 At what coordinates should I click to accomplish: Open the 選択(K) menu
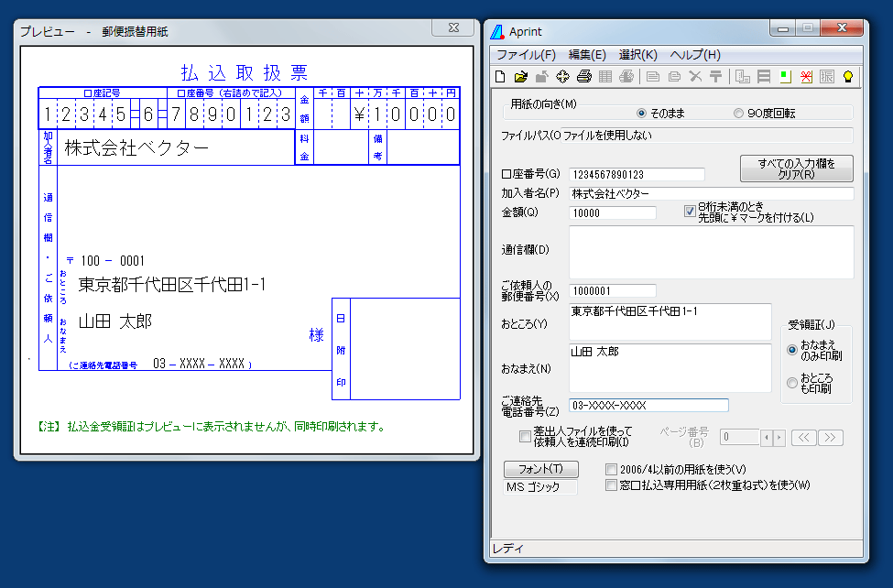click(637, 55)
